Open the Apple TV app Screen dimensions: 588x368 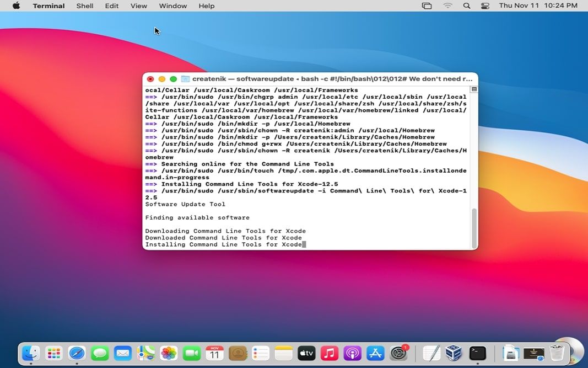(306, 352)
